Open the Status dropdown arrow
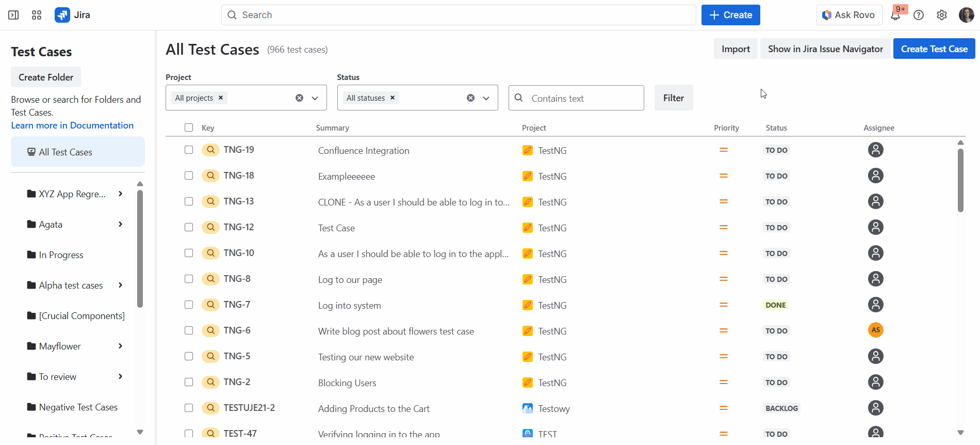 tap(486, 98)
